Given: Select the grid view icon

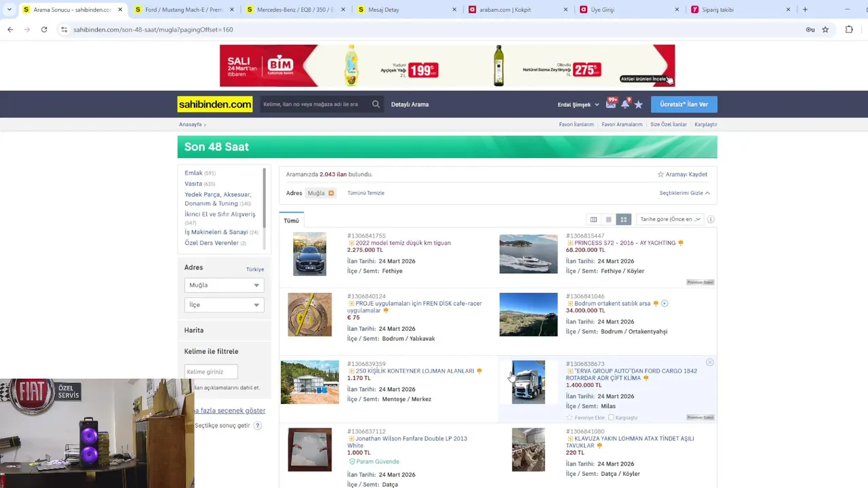Looking at the screenshot, I should (x=624, y=220).
